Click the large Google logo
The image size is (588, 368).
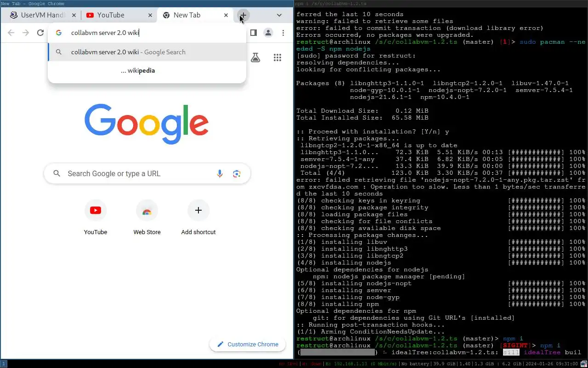point(147,123)
